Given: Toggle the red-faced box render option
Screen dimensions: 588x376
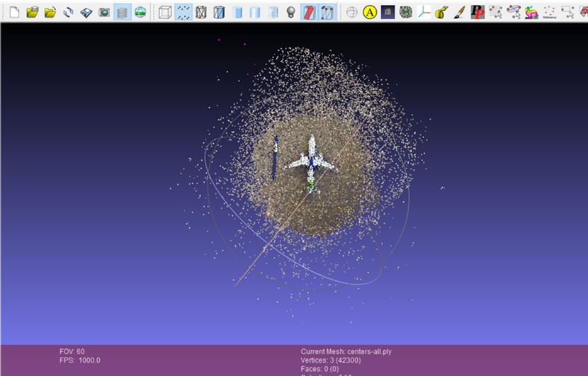Looking at the screenshot, I should tap(309, 12).
